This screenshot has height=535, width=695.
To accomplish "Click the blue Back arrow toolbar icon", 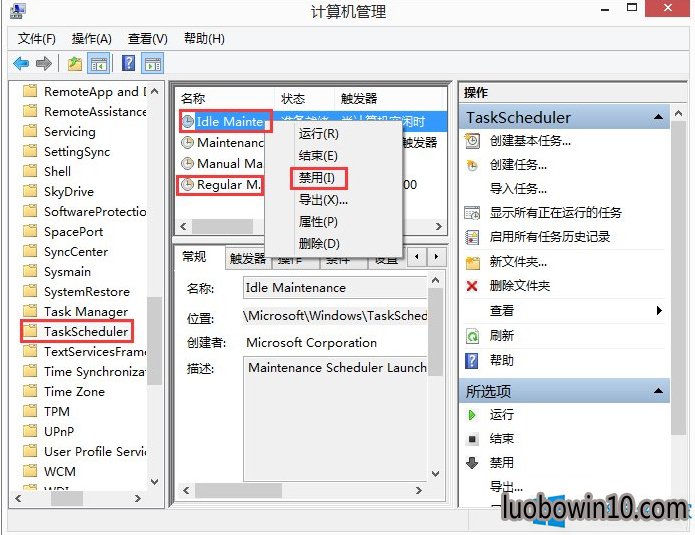I will pos(21,64).
